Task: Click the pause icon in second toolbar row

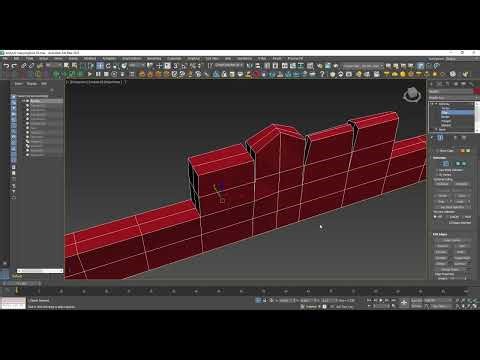Action: pos(98,74)
